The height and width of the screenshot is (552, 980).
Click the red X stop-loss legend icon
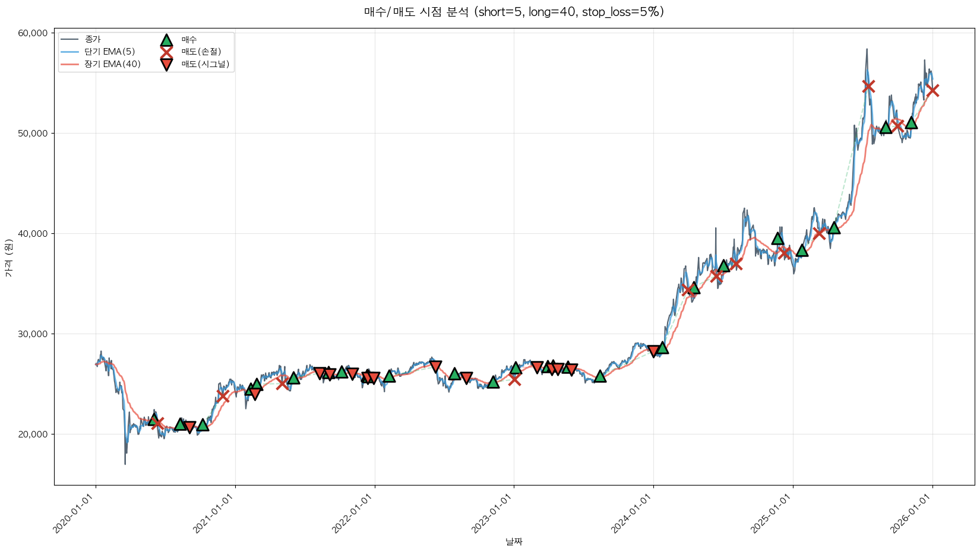[166, 52]
